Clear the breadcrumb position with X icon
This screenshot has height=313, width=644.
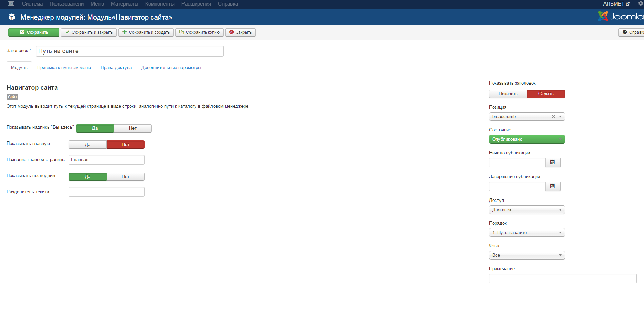(553, 117)
